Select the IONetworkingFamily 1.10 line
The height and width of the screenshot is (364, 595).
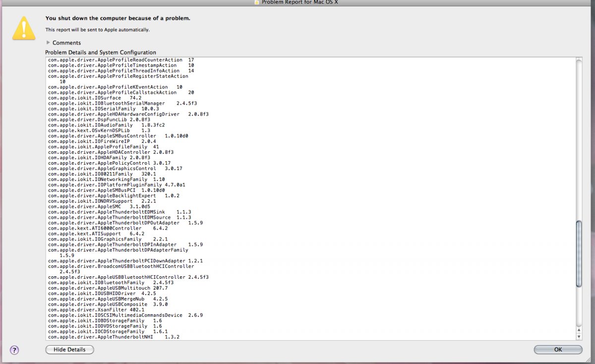107,180
